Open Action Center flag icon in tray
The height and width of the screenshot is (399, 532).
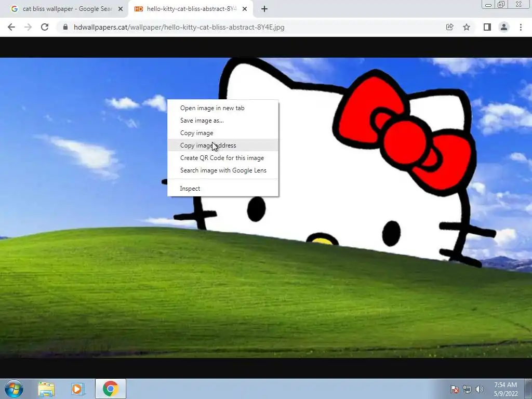455,389
